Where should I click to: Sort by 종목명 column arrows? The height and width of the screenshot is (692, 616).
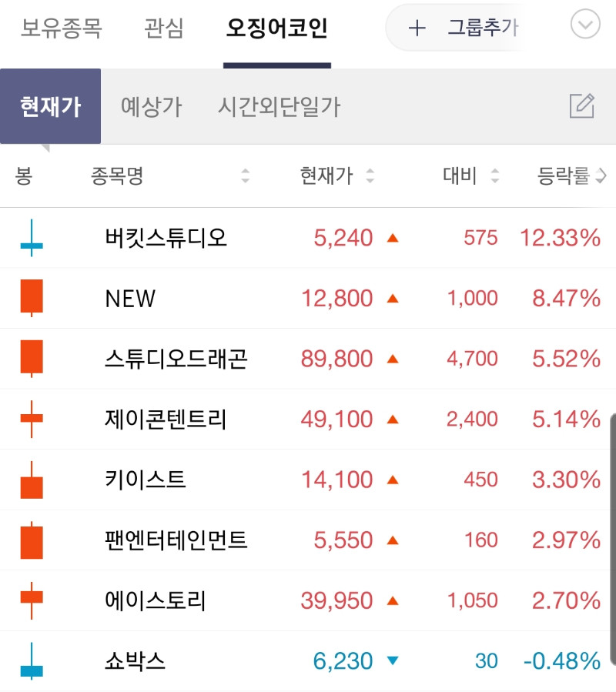[245, 176]
